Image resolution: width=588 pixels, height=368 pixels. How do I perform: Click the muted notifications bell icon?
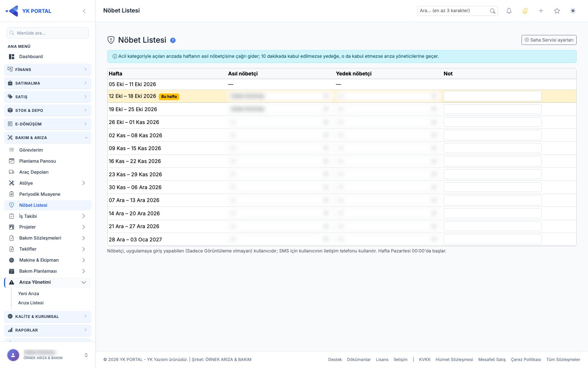click(525, 11)
